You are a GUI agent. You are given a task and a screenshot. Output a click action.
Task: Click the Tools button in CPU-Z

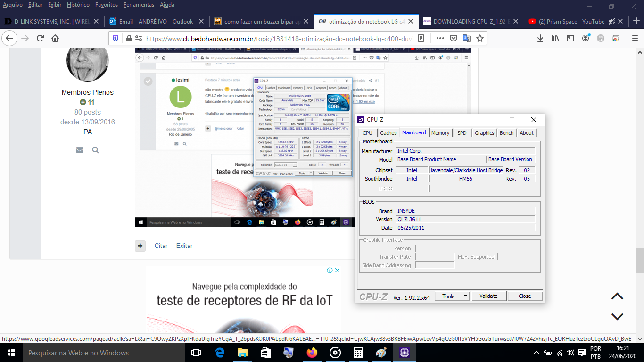[x=448, y=296]
